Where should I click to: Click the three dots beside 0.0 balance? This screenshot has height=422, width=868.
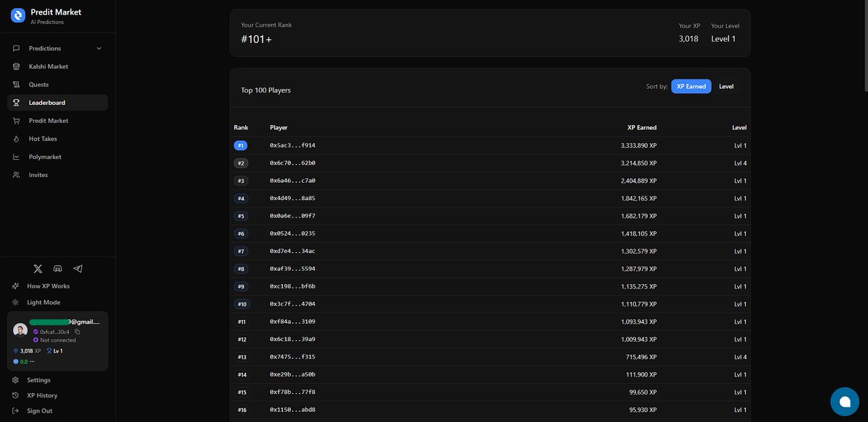[33, 361]
